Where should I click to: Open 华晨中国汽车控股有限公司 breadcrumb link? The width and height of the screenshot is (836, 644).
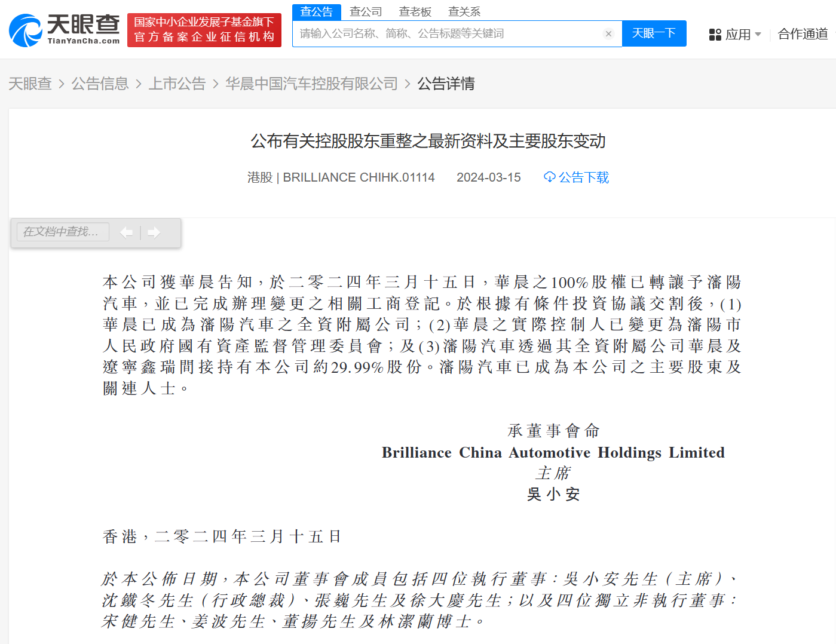click(x=311, y=84)
